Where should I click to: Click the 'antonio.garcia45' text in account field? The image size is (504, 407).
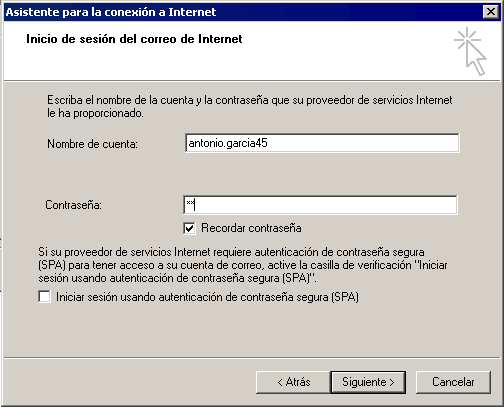point(228,143)
